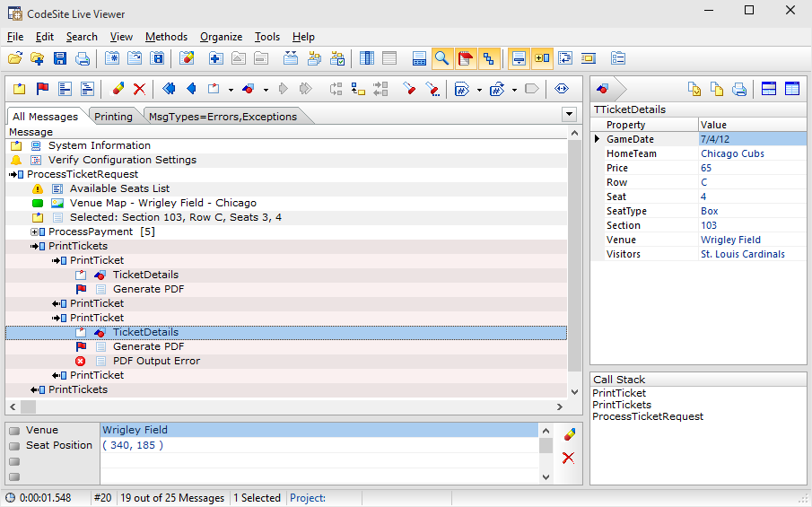Viewport: 812px width, 507px height.
Task: Print using the main toolbar printer icon
Action: 83,58
